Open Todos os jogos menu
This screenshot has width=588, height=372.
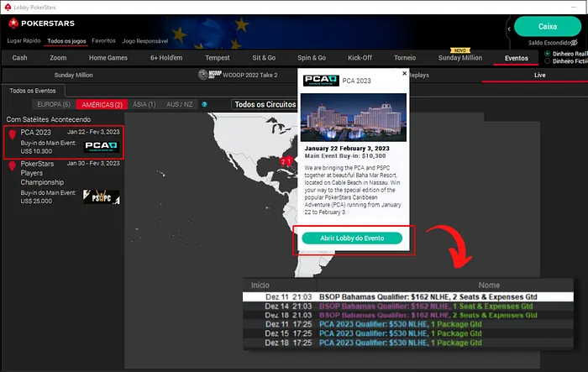66,41
